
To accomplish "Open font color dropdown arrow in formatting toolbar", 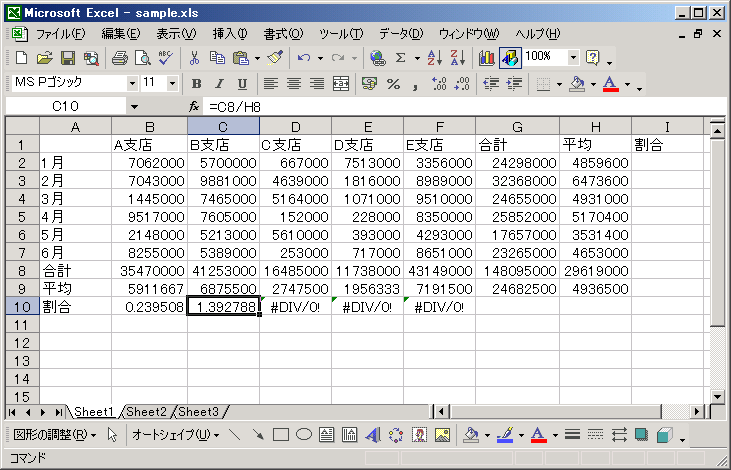I will (x=628, y=84).
